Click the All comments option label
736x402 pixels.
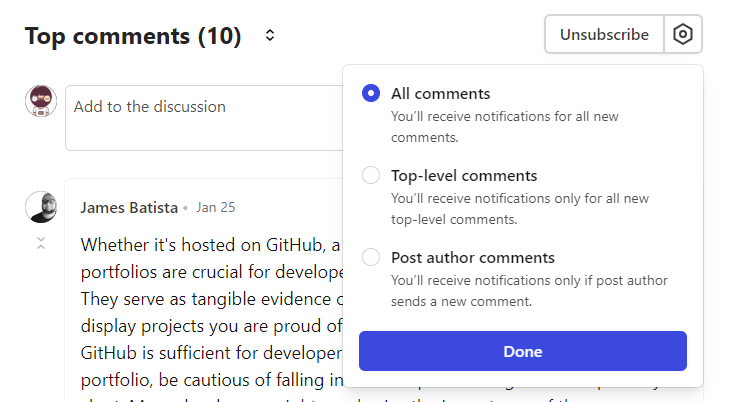pos(440,93)
